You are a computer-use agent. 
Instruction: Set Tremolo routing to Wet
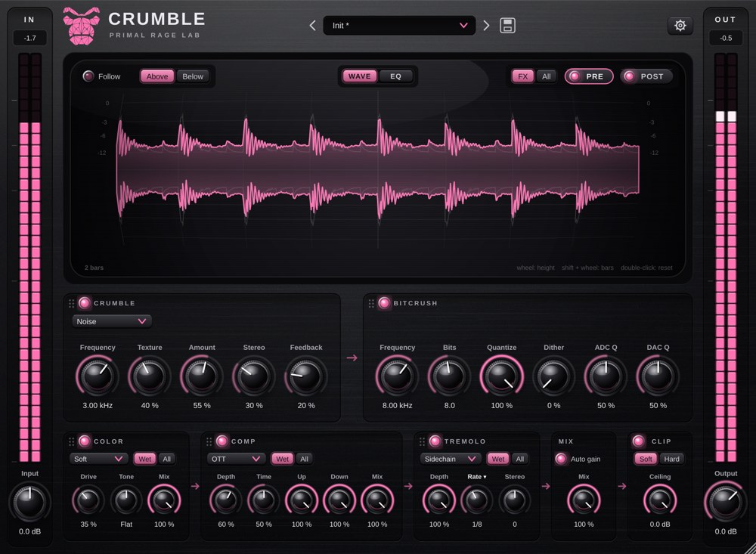click(498, 459)
